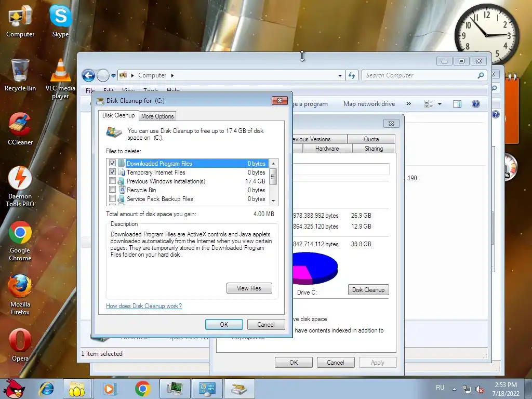Click the desktop analog clock gadget
Screen dimensions: 532x399
(487, 35)
